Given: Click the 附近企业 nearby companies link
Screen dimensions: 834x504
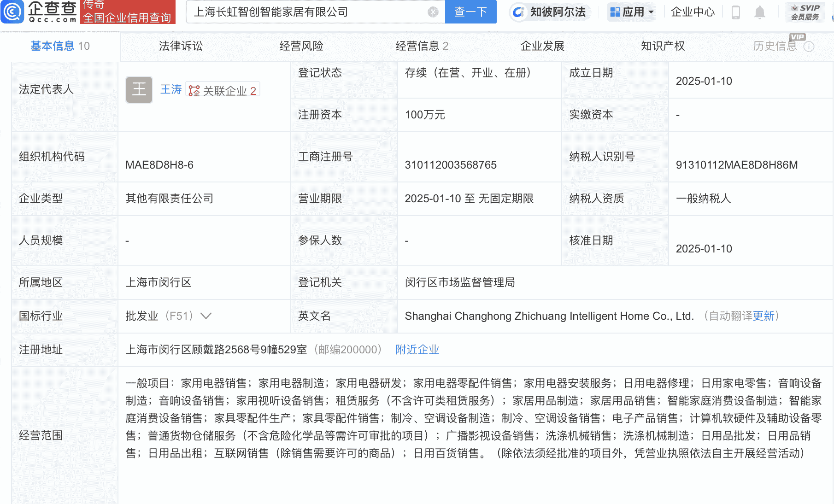Looking at the screenshot, I should click(x=417, y=350).
